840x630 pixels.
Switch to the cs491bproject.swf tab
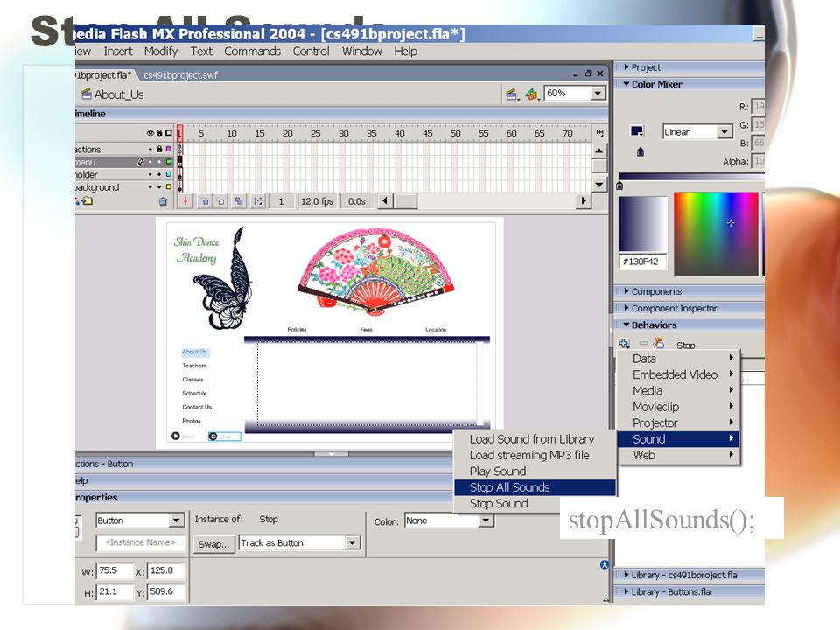pos(180,75)
